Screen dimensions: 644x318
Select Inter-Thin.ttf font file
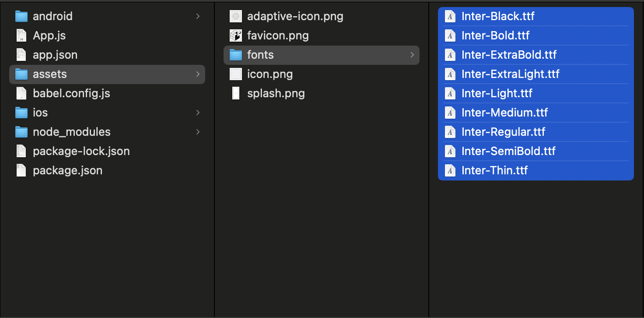point(494,170)
